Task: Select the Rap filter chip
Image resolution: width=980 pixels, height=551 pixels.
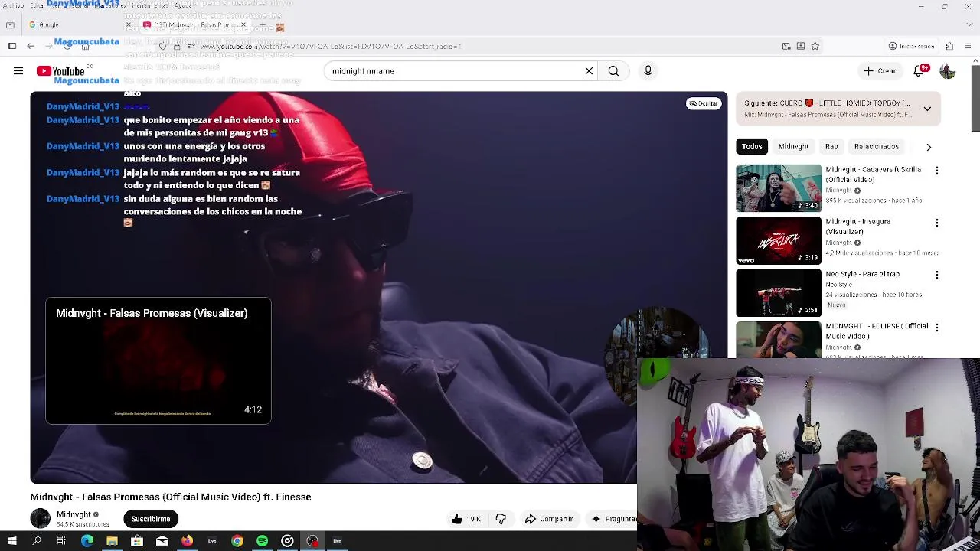Action: (831, 146)
